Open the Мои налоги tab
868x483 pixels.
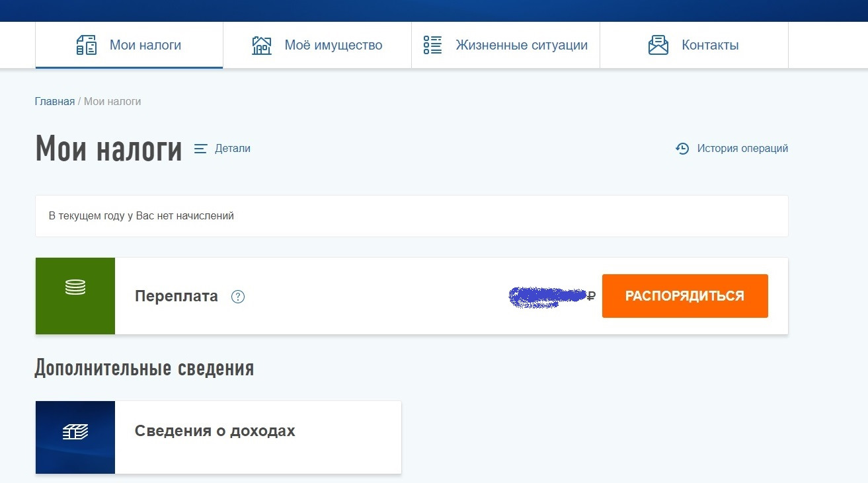click(129, 46)
